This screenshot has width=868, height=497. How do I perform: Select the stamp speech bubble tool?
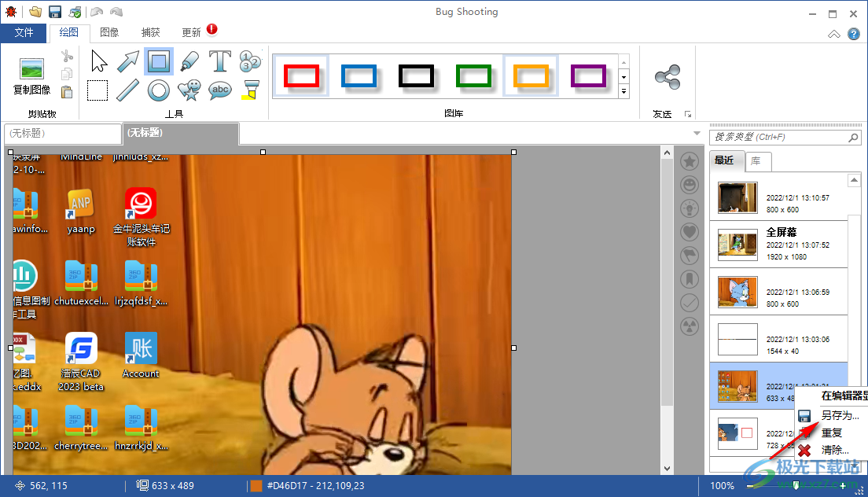189,90
